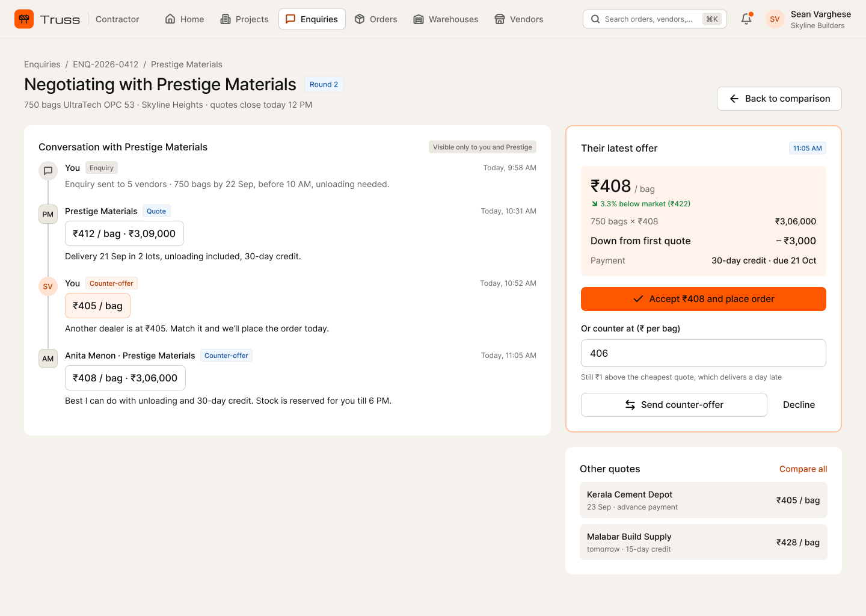Viewport: 866px width, 616px height.
Task: Select the Kerala Cement Depot quote
Action: tap(704, 500)
